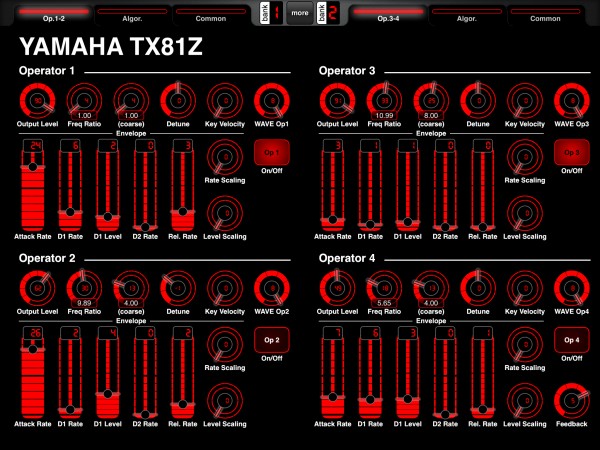The image size is (600, 450).
Task: Click the WAVE Op3 knob
Action: (572, 101)
